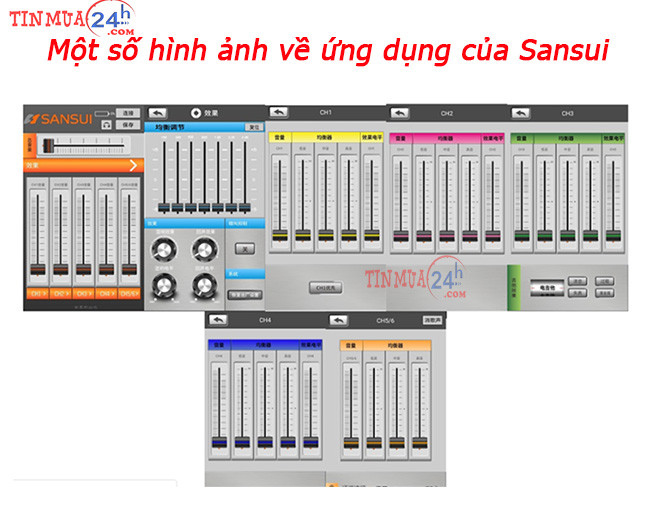Image resolution: width=650 pixels, height=513 pixels.
Task: Open channel CH4 with the orange CH4 > button
Action: coord(106,293)
